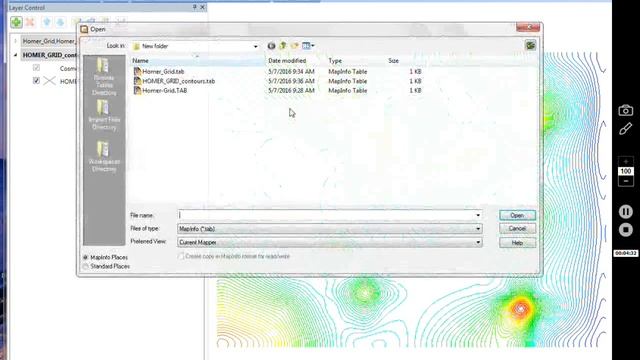Check Create copy in MapInfo format option
This screenshot has height=360, width=640.
pyautogui.click(x=181, y=256)
